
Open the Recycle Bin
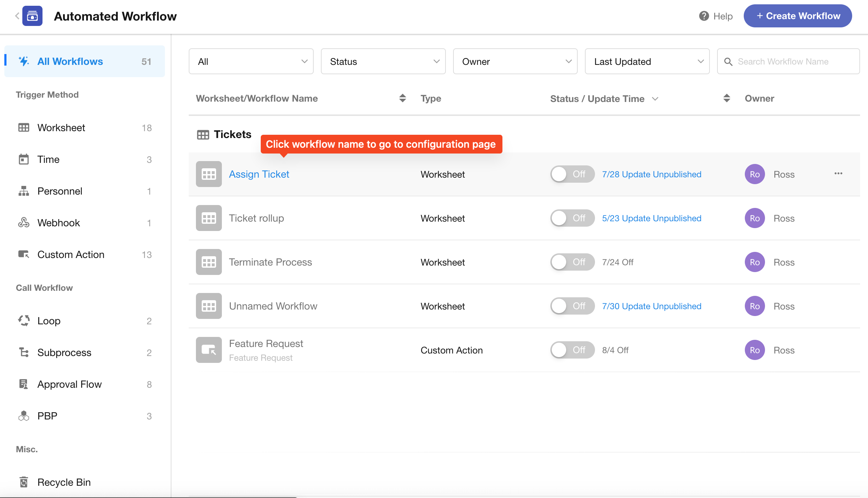pyautogui.click(x=63, y=482)
